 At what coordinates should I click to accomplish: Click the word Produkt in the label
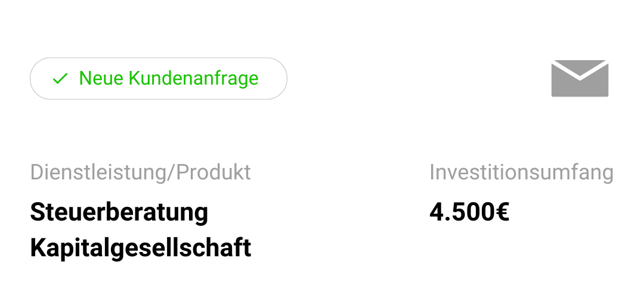click(x=213, y=172)
